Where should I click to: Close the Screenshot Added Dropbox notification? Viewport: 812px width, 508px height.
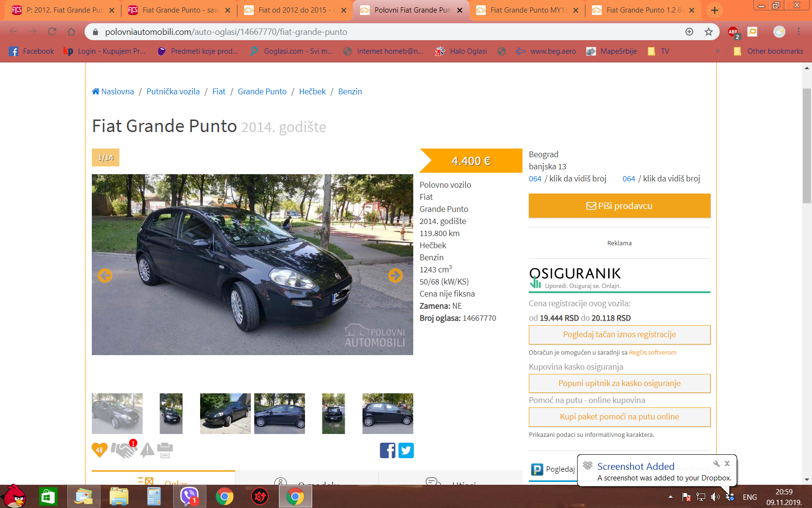pos(727,463)
